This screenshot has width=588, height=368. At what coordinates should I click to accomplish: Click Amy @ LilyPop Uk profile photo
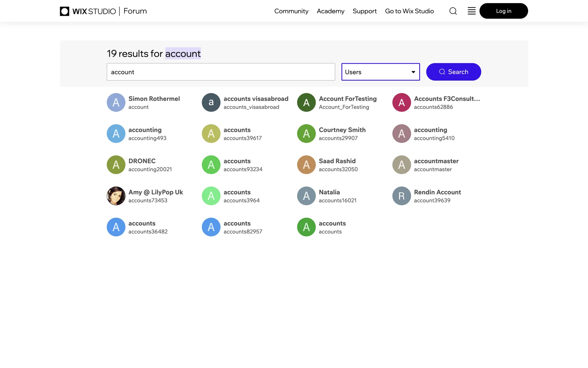(116, 196)
